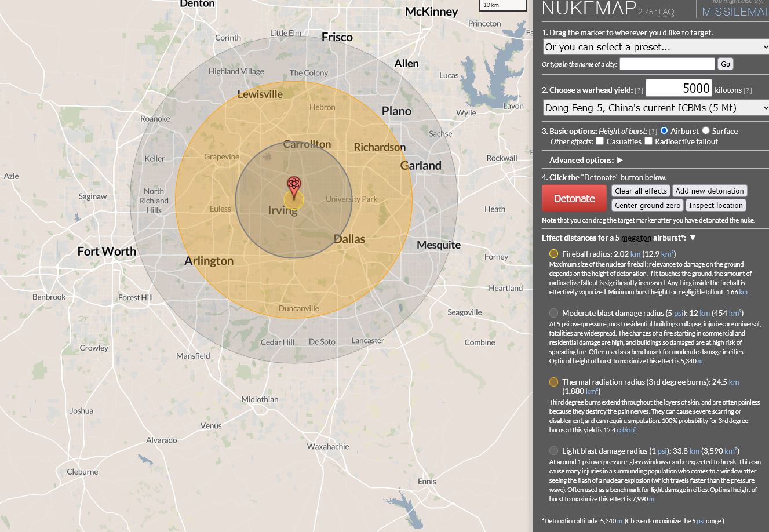The image size is (769, 532).
Task: Click the psi link in light blast damage
Action: 662,451
